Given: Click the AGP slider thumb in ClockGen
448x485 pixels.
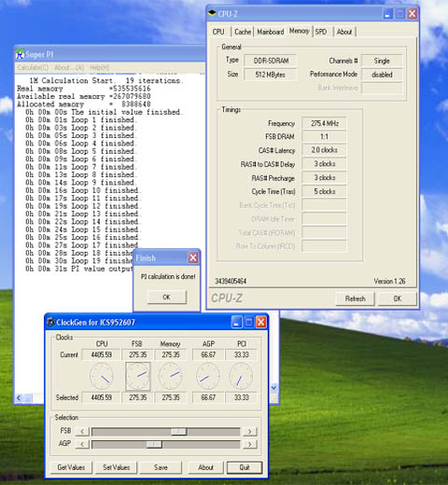Looking at the screenshot, I should [x=154, y=444].
